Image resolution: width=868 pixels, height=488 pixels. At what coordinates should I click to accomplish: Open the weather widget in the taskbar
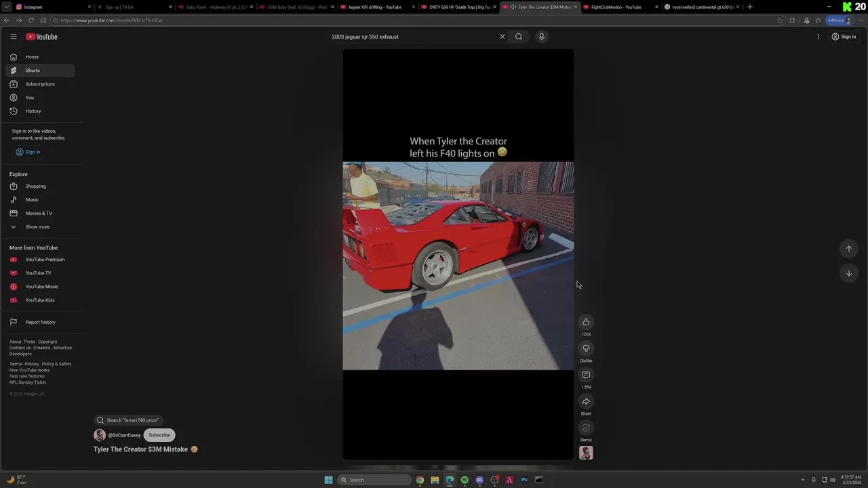(17, 480)
